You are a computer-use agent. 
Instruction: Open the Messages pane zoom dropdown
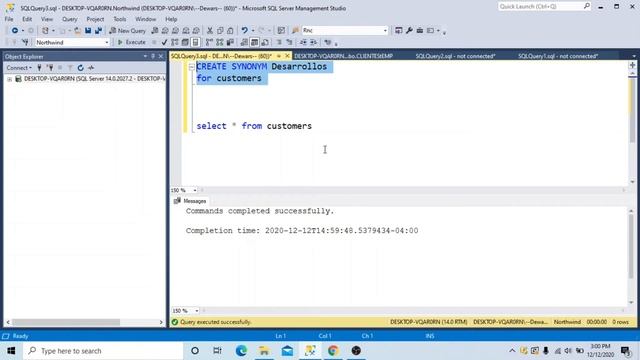[x=196, y=311]
